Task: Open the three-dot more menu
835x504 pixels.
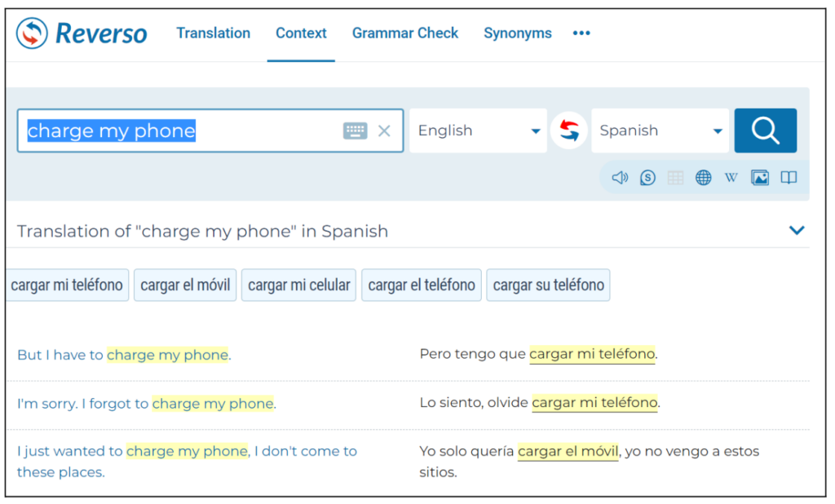Action: coord(581,33)
